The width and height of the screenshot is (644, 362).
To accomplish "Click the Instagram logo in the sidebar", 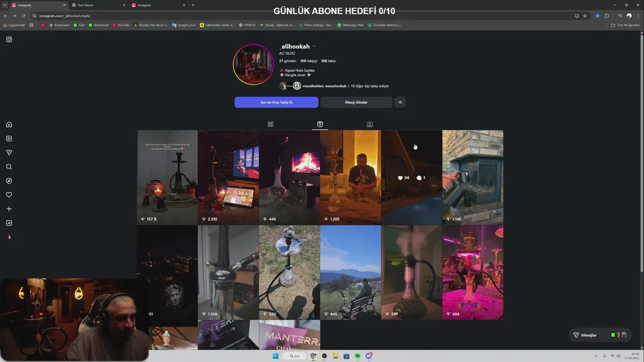I will click(9, 39).
